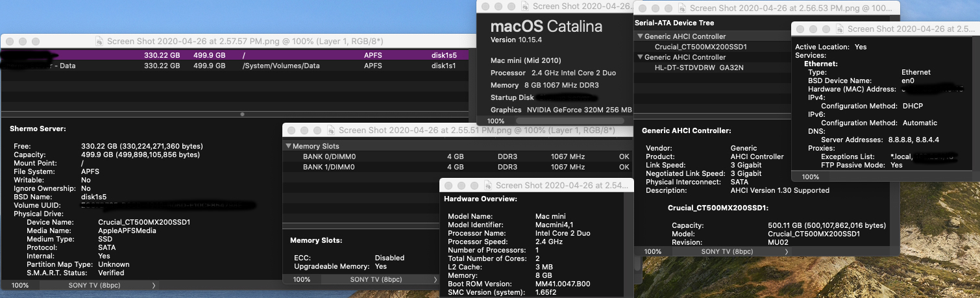The width and height of the screenshot is (980, 298).
Task: Click document icon in Hardware Overview window title
Action: pyautogui.click(x=488, y=185)
